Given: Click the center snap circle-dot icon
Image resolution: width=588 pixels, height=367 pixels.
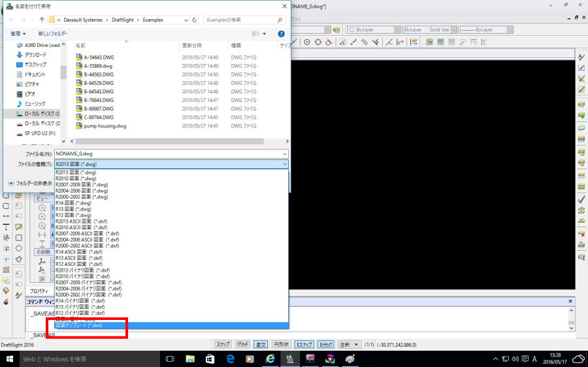Looking at the screenshot, I should (x=307, y=42).
